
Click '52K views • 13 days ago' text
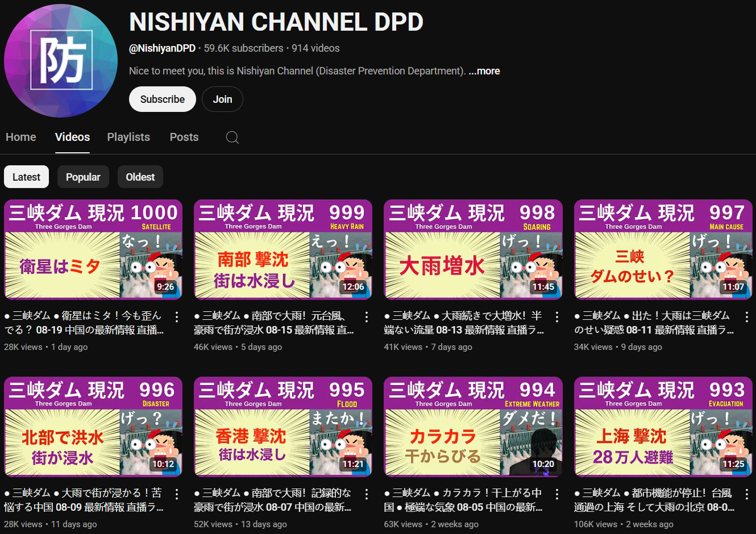240,524
